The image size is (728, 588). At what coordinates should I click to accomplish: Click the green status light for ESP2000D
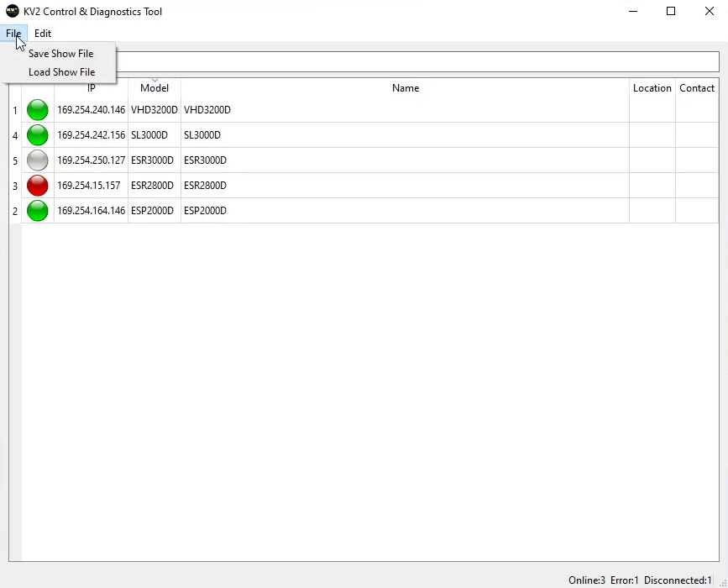tap(38, 210)
